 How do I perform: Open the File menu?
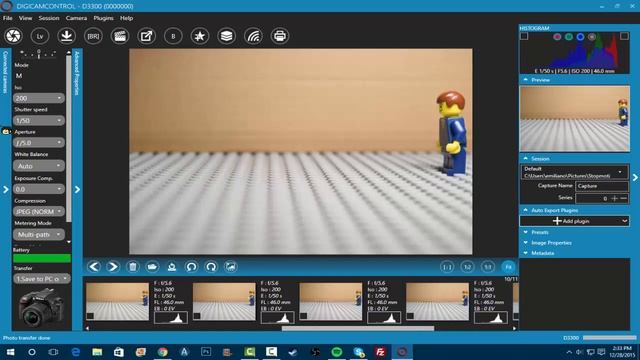[x=7, y=18]
